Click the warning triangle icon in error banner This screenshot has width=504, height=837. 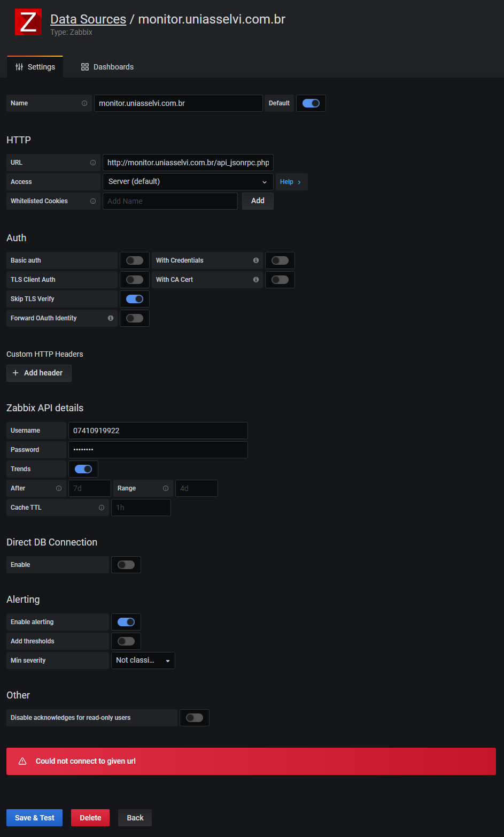pyautogui.click(x=22, y=761)
